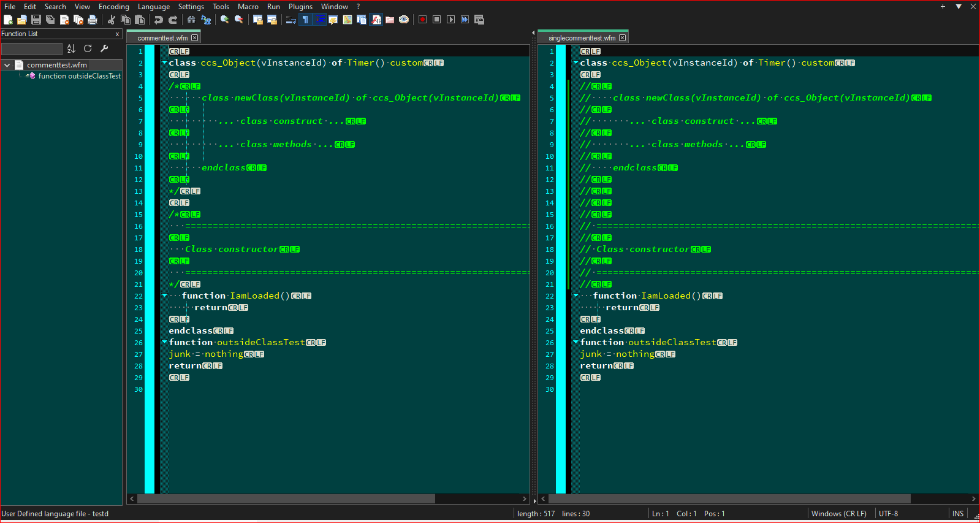Click the Close All toolbar icon
Viewport: 980px width, 523px height.
78,20
